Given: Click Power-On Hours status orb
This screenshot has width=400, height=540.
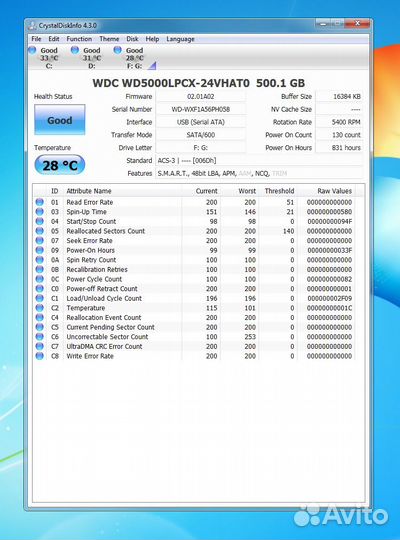Looking at the screenshot, I should 40,250.
